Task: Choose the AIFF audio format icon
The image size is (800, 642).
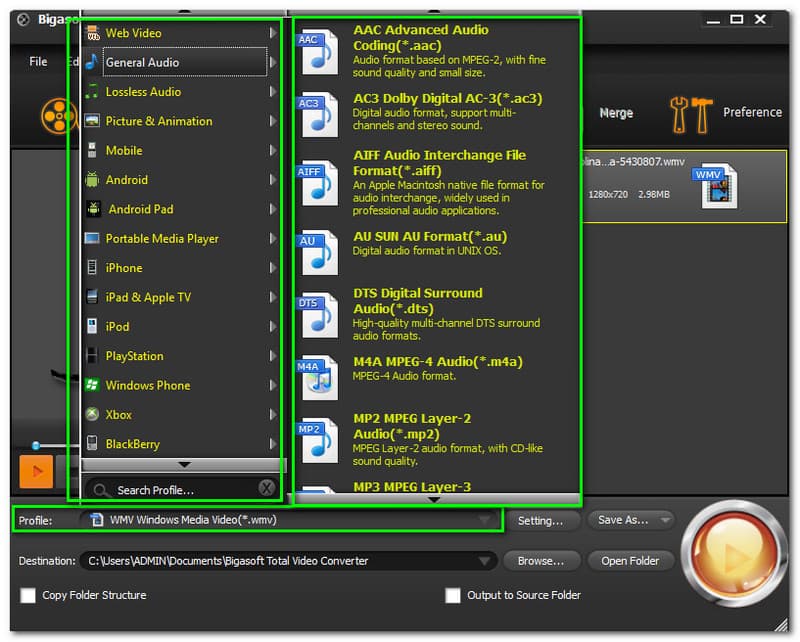Action: tap(319, 184)
